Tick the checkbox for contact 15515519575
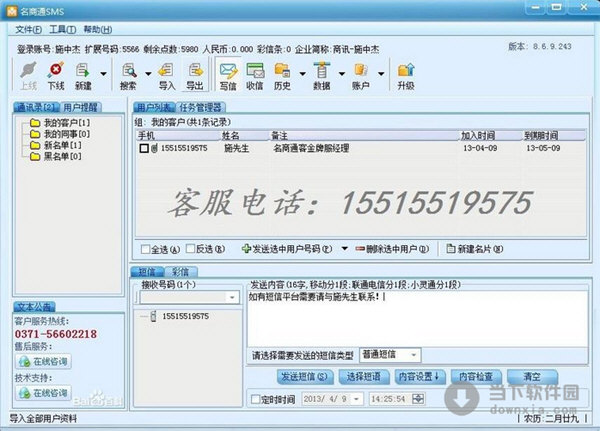The height and width of the screenshot is (431, 600). pos(144,148)
